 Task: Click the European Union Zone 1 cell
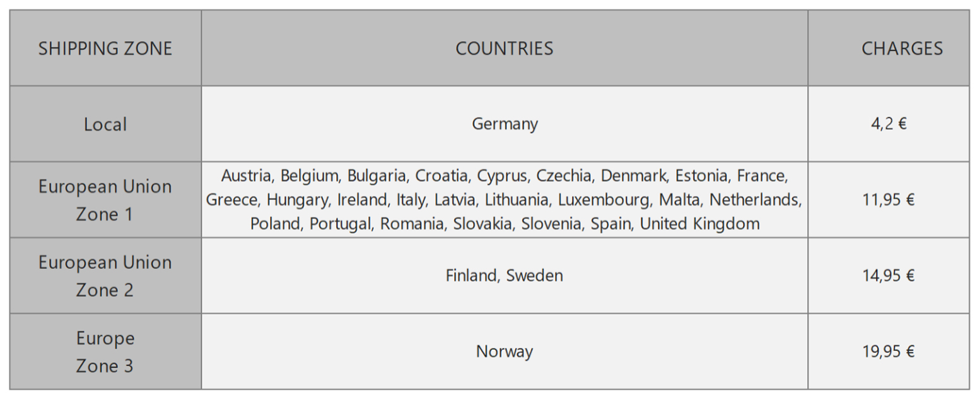[105, 200]
